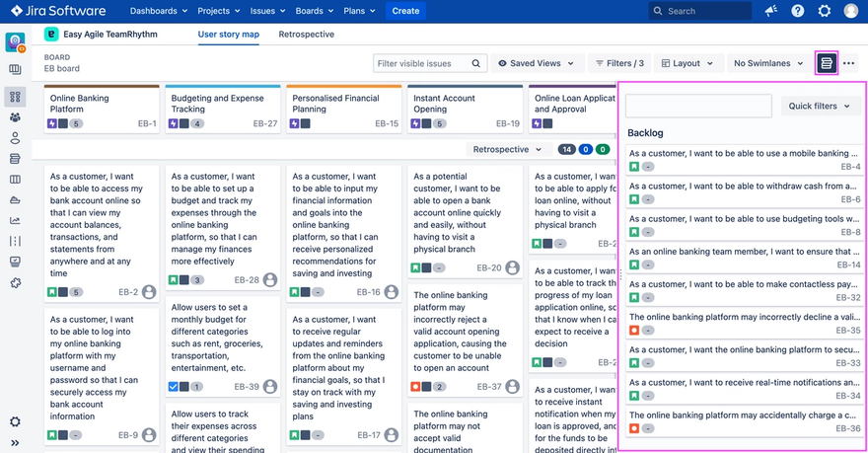Open the Filters / 3 button

pyautogui.click(x=619, y=63)
